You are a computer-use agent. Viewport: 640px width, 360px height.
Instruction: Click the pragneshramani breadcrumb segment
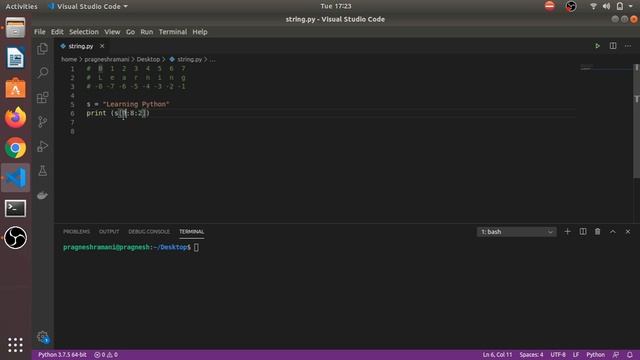(x=107, y=59)
